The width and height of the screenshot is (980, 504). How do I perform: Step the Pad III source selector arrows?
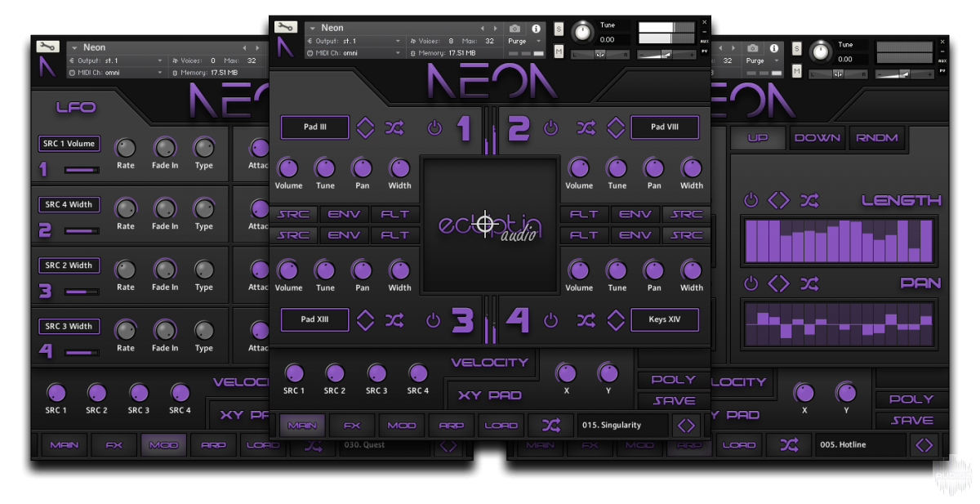[x=365, y=128]
